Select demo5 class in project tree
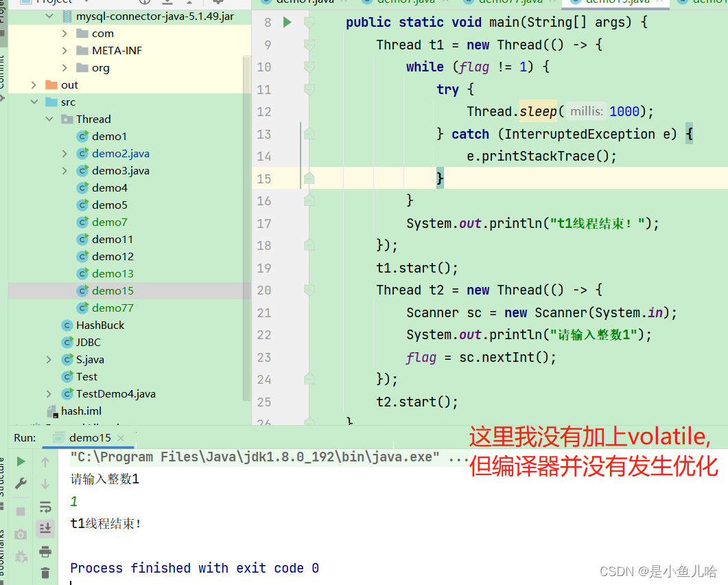 tap(110, 205)
